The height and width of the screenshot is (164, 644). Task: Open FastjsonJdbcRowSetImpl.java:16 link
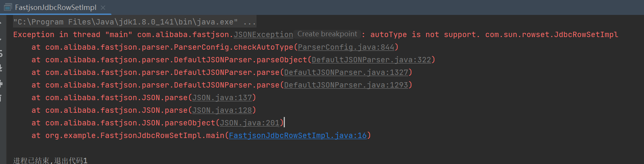point(298,135)
